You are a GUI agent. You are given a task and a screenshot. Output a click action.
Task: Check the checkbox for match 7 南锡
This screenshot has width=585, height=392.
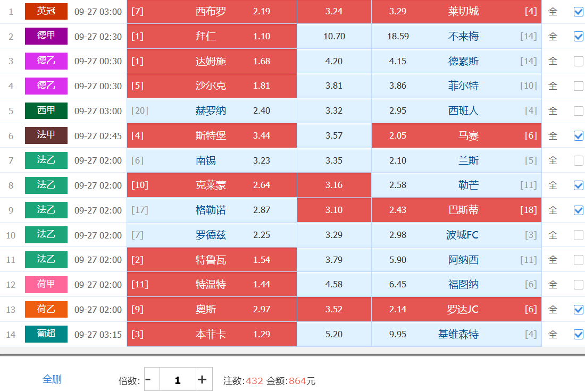pyautogui.click(x=578, y=160)
